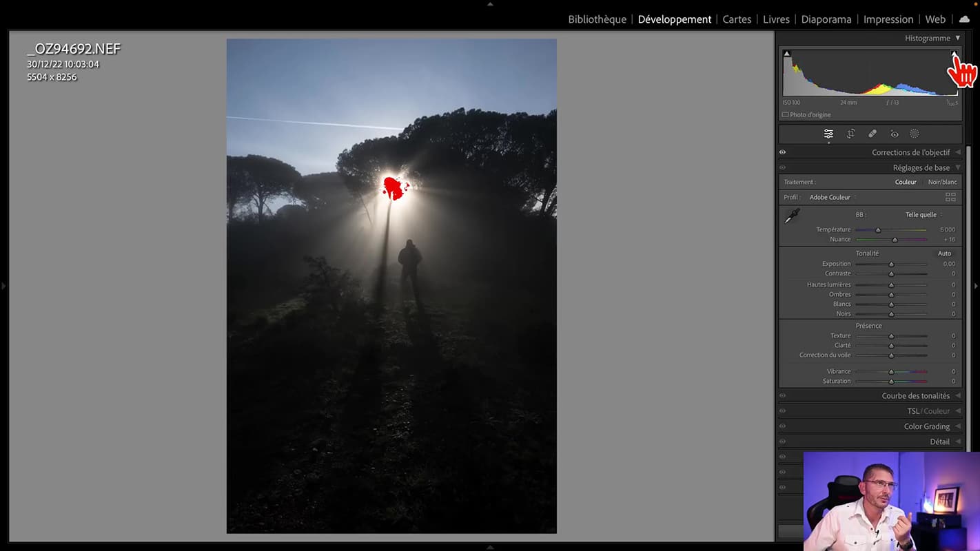Toggle Courbe des tonalités eye switch
980x551 pixels.
tap(782, 395)
